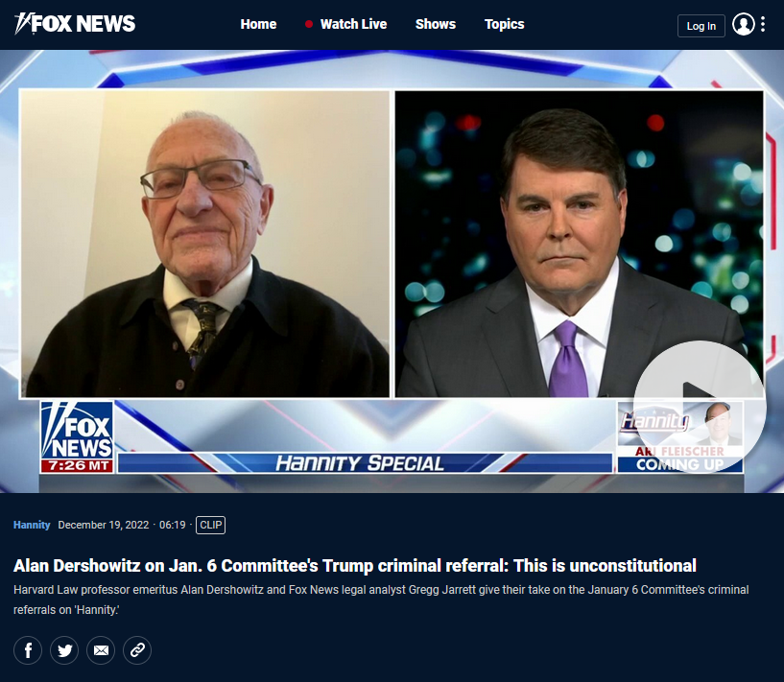Go to the Home page

coord(258,24)
